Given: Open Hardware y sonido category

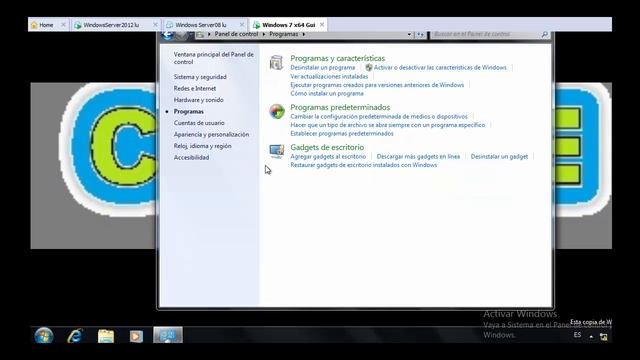Looking at the screenshot, I should [198, 100].
